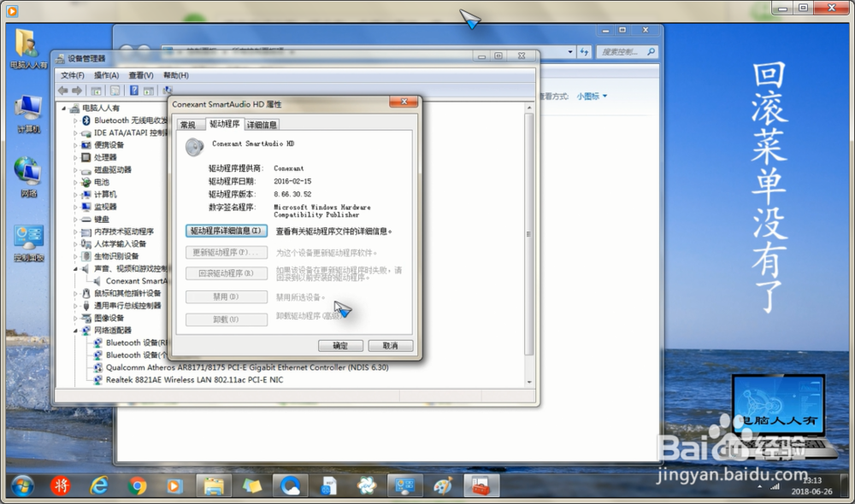855x504 pixels.
Task: Click the blue Help question-mark toolbar icon
Action: [134, 91]
